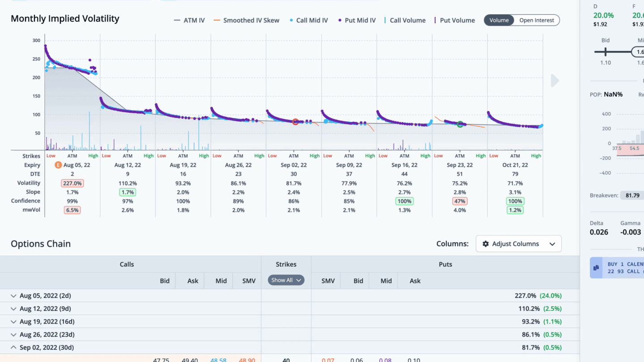Click the POP NaN% value
This screenshot has width=644, height=362.
pos(613,94)
